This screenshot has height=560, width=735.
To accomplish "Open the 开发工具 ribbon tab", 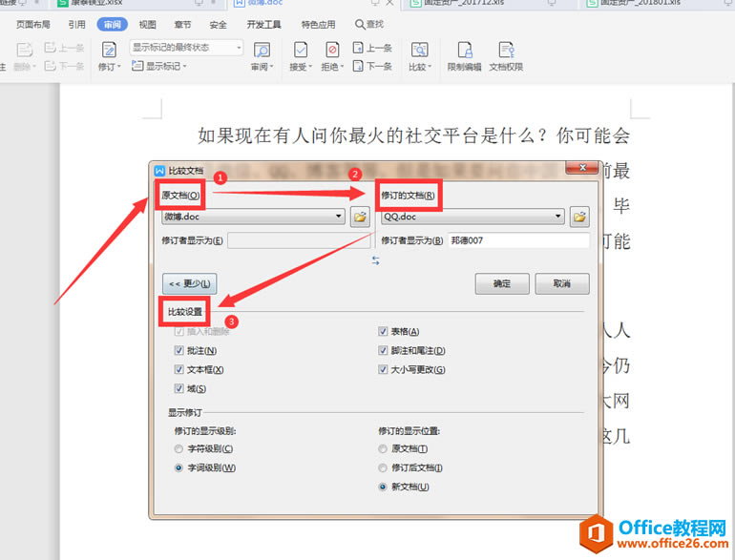I will point(263,25).
